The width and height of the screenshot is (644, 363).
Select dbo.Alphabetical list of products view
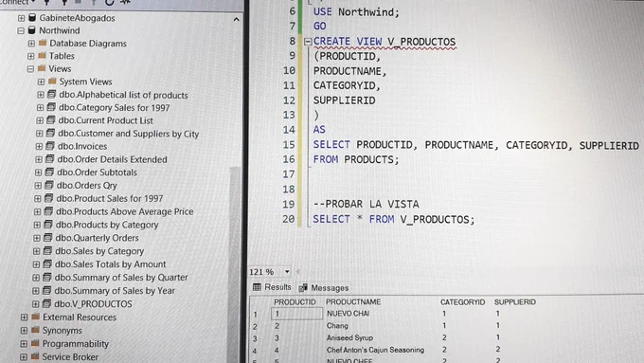(x=123, y=95)
